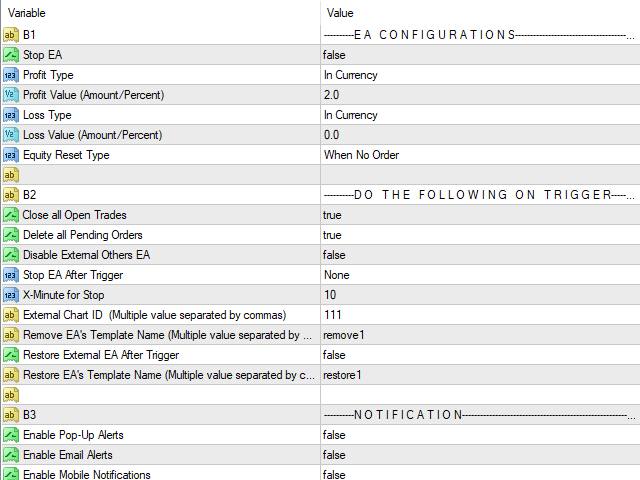Open the Equity Reset Type value dropdown
This screenshot has width=640, height=480.
(361, 155)
